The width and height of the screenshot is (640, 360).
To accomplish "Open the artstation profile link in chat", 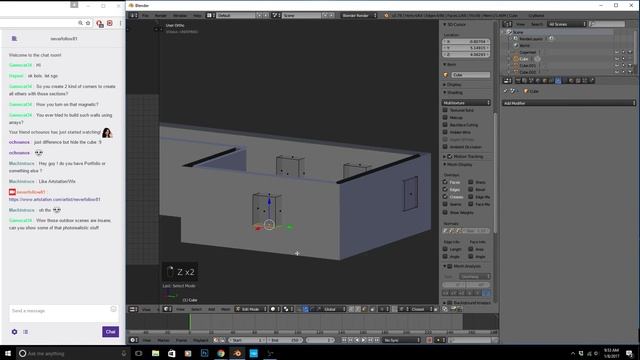I will tap(54, 199).
